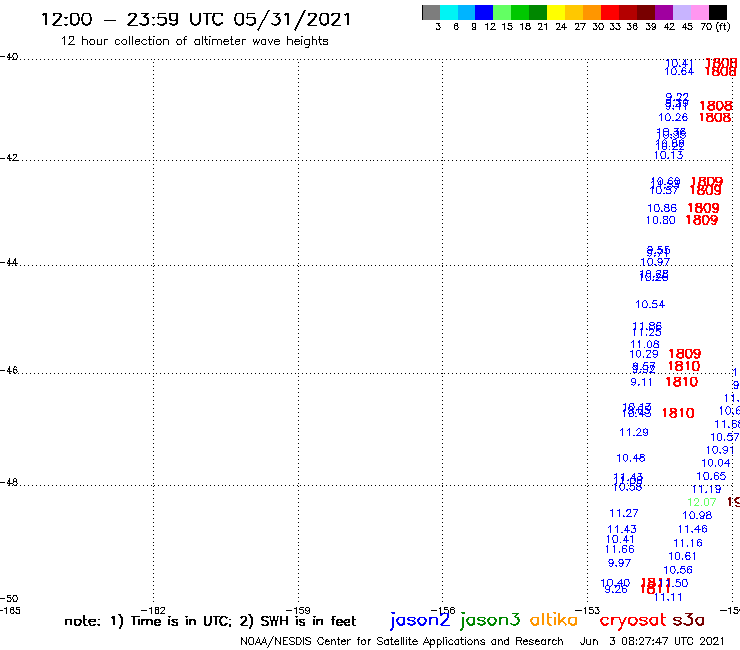Click the wave height value 10.61
740x650 pixels.
tap(682, 557)
